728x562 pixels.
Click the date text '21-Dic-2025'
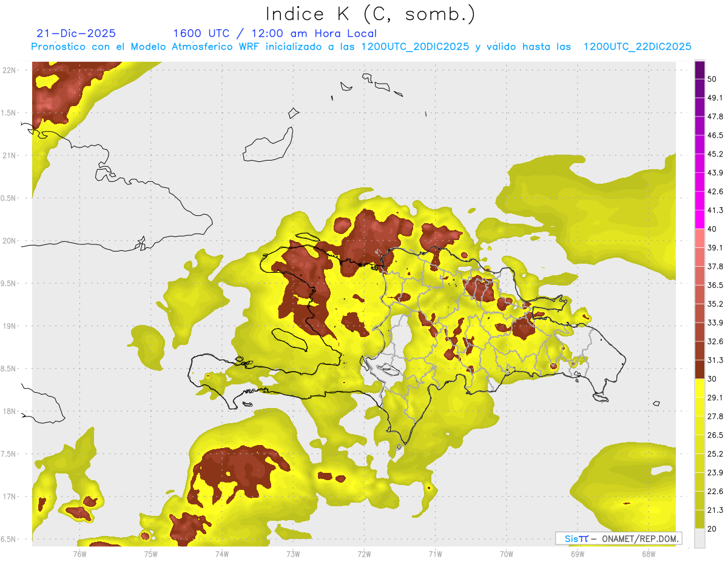coord(76,33)
